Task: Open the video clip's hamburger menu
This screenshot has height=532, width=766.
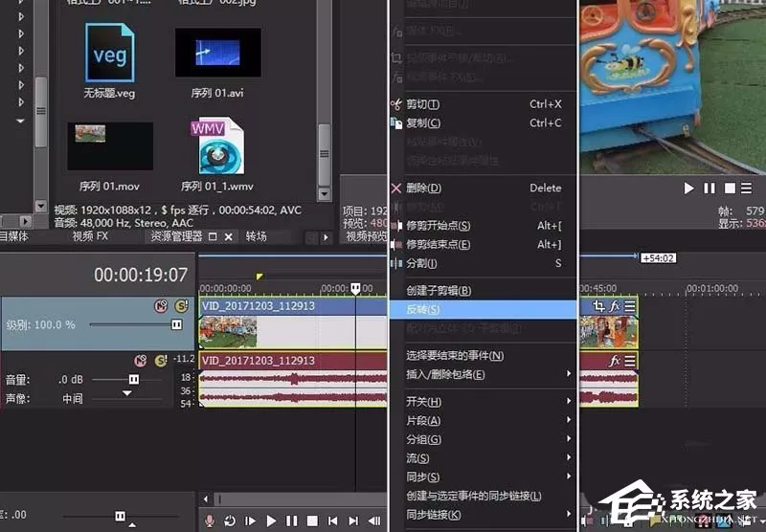Action: 630,306
